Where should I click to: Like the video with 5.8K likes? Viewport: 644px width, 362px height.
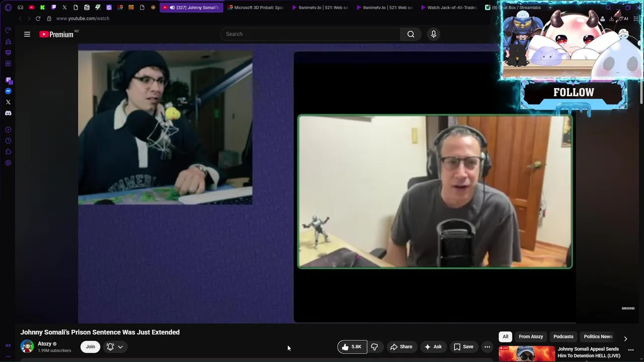[x=352, y=347]
